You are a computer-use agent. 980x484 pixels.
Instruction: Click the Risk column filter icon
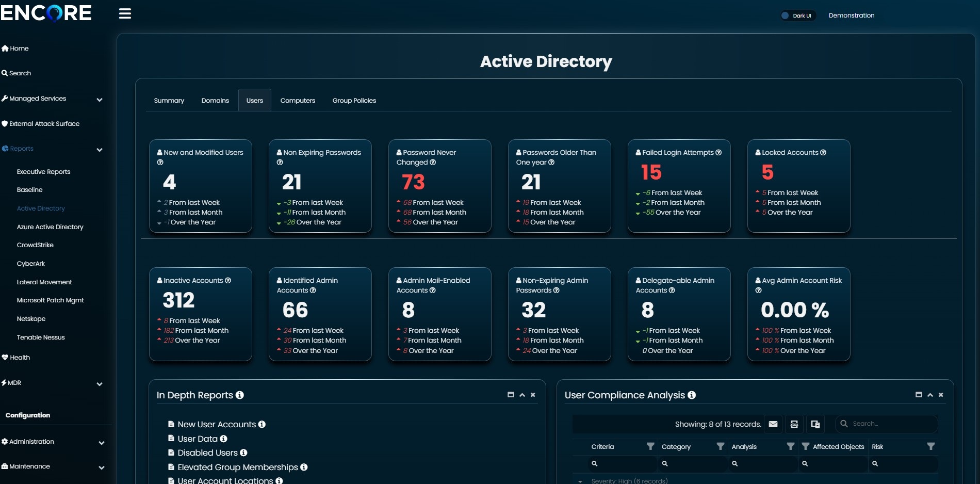tap(930, 446)
